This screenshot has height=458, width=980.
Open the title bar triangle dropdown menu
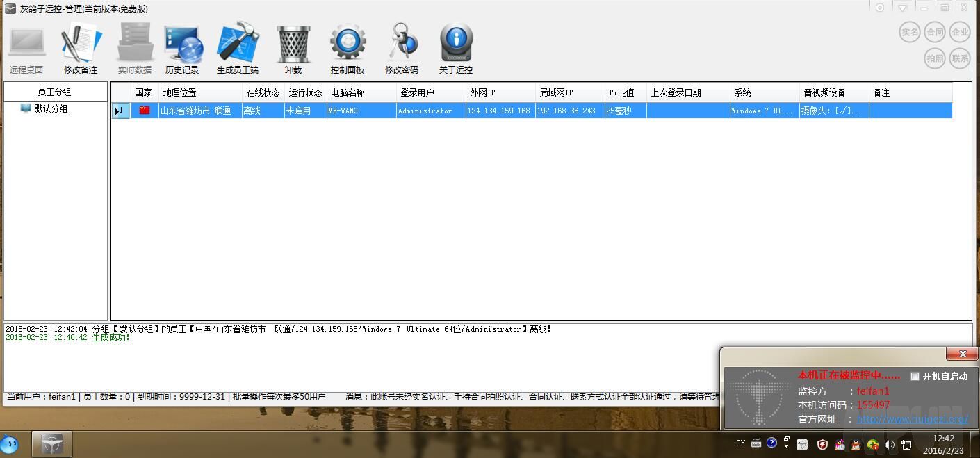(x=902, y=8)
